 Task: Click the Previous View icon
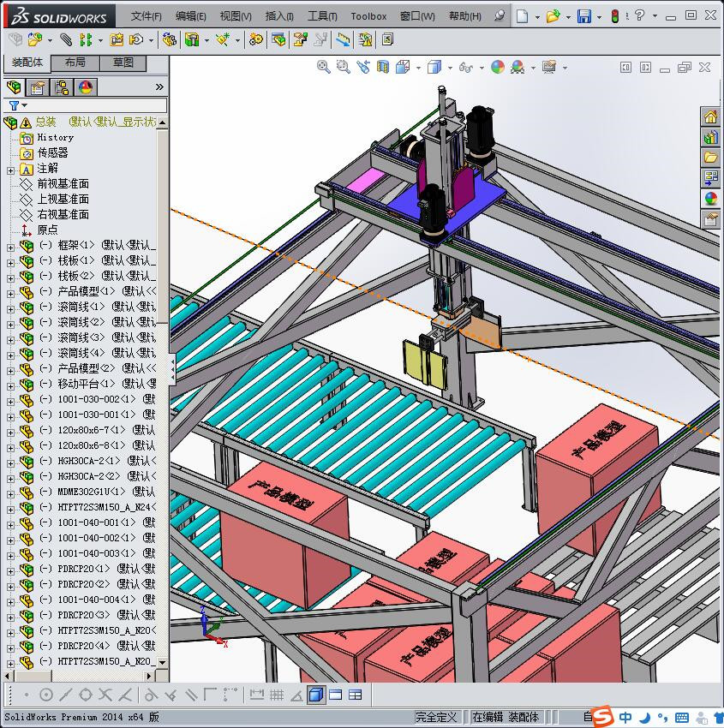click(x=363, y=68)
